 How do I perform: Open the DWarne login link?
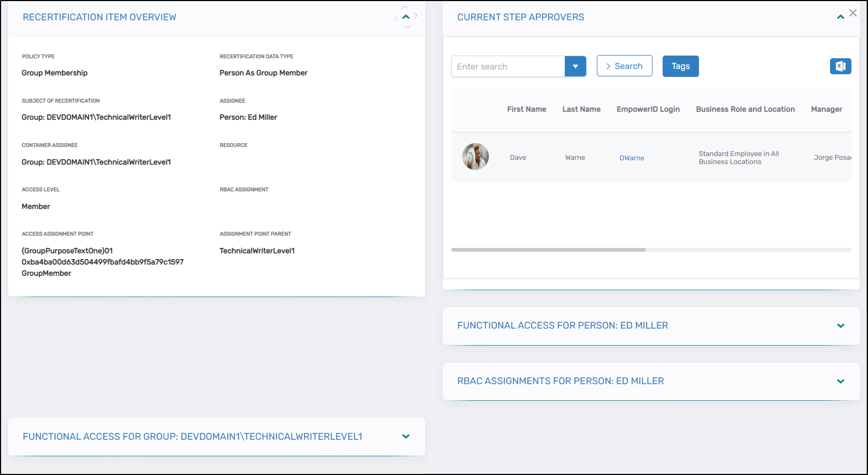pos(632,158)
